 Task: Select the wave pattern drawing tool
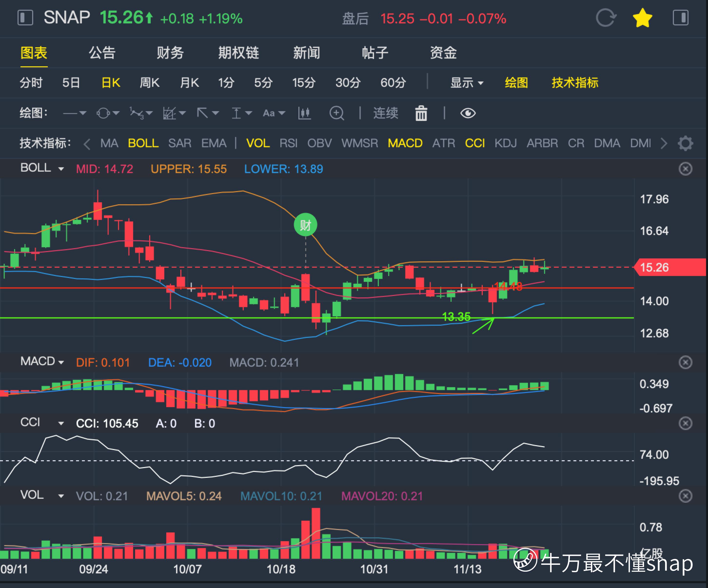[137, 113]
